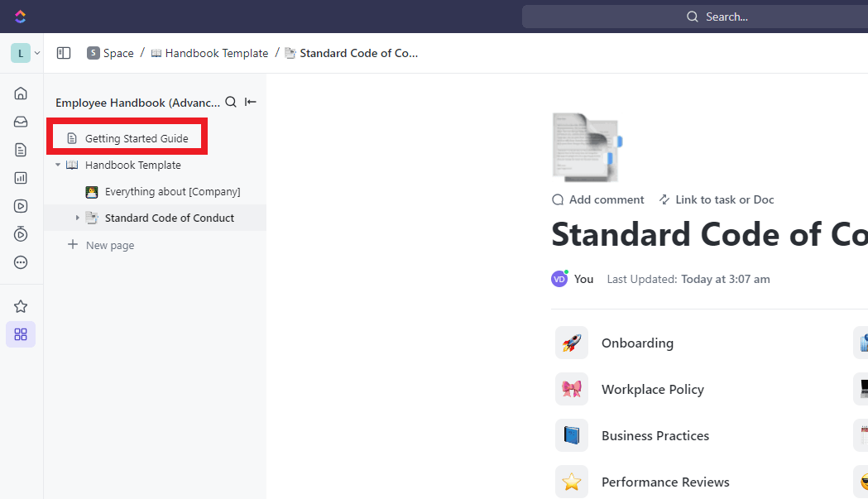Open Everything about [Company] page

point(172,192)
